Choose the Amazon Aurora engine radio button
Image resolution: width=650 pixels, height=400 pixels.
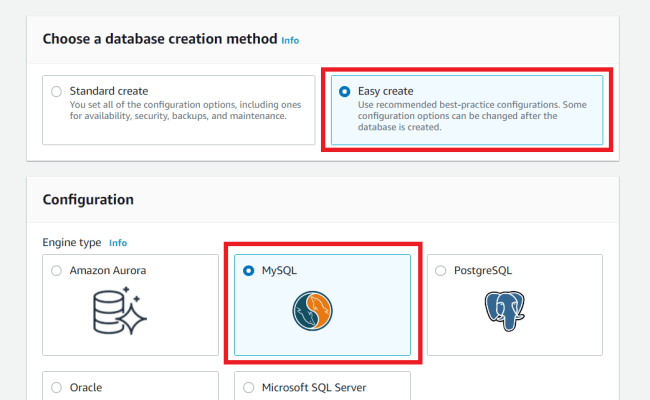pyautogui.click(x=56, y=271)
